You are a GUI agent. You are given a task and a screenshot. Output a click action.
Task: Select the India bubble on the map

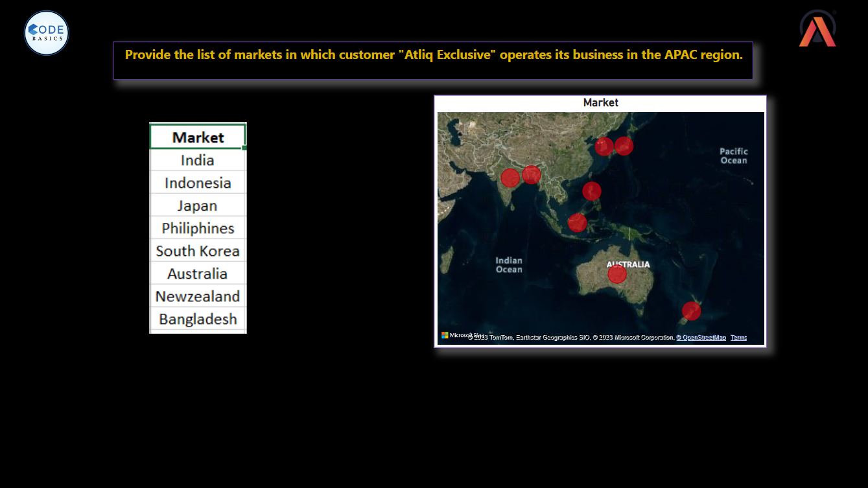pyautogui.click(x=510, y=178)
